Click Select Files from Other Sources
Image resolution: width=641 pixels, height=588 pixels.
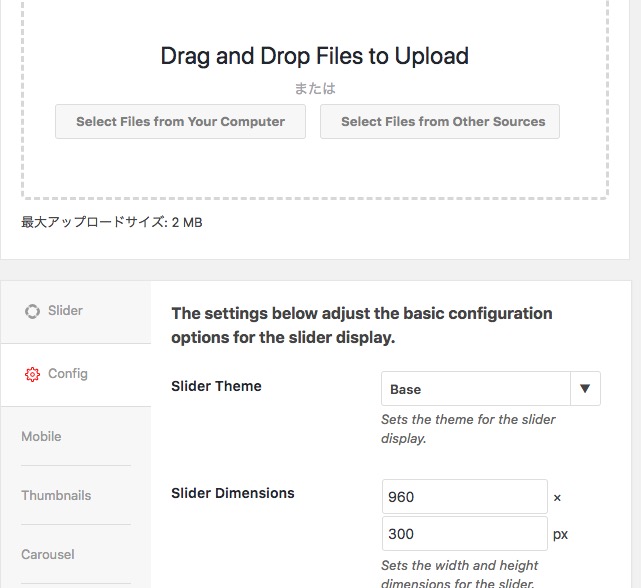pos(440,121)
